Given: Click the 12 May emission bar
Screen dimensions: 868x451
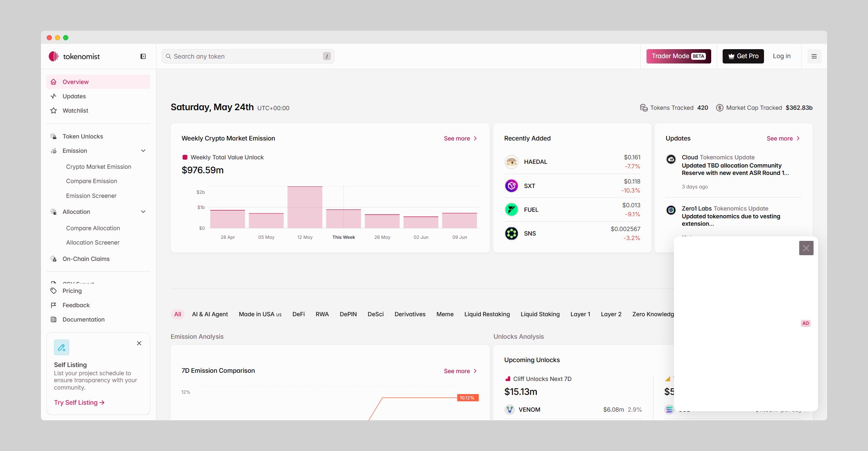Looking at the screenshot, I should 305,207.
